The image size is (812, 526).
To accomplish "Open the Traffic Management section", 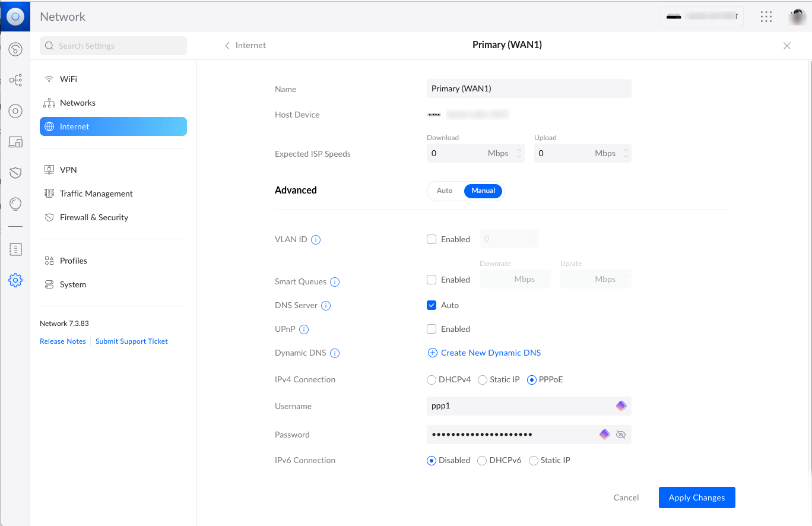I will coord(96,194).
